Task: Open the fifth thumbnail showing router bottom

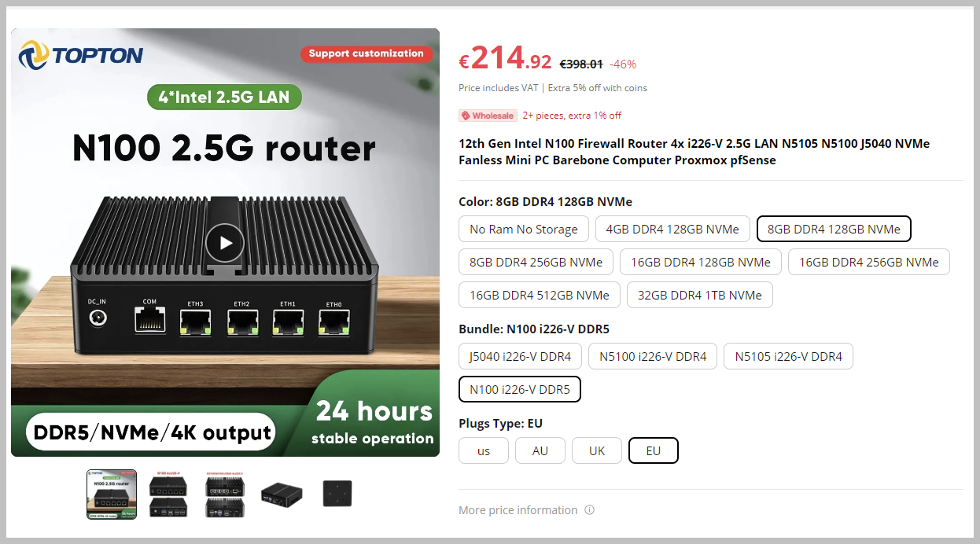Action: pyautogui.click(x=337, y=494)
